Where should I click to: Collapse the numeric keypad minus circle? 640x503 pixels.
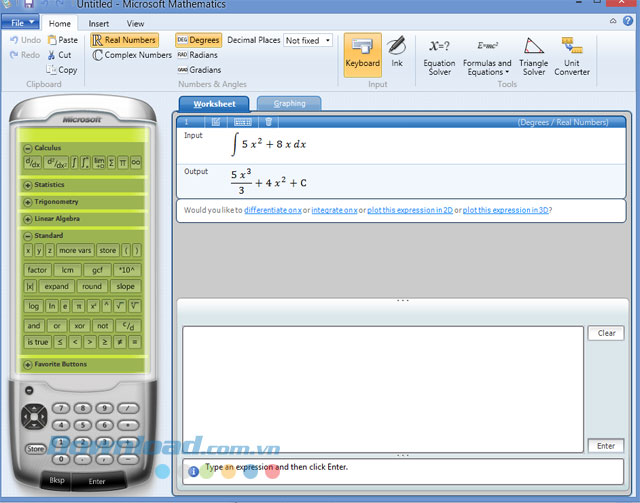pyautogui.click(x=29, y=390)
